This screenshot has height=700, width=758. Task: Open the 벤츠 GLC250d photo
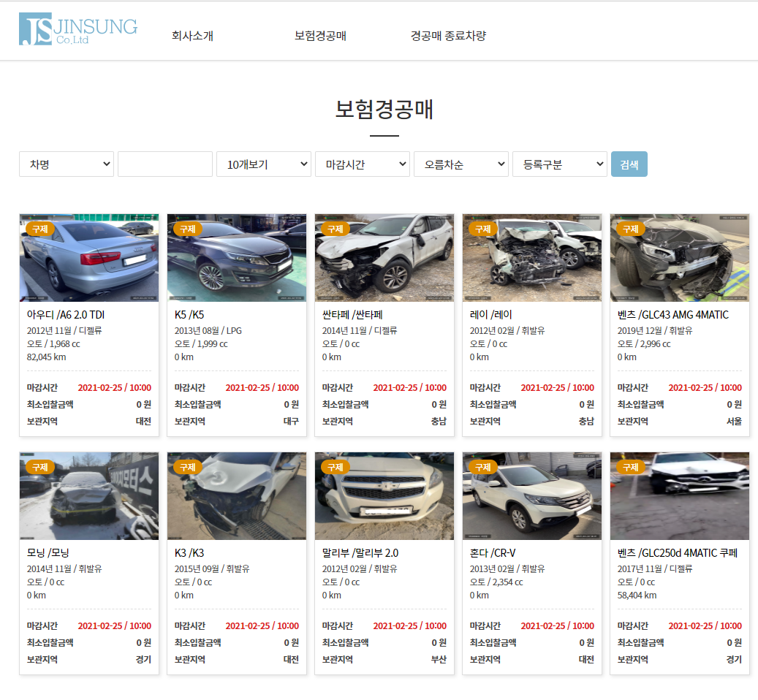pyautogui.click(x=680, y=496)
